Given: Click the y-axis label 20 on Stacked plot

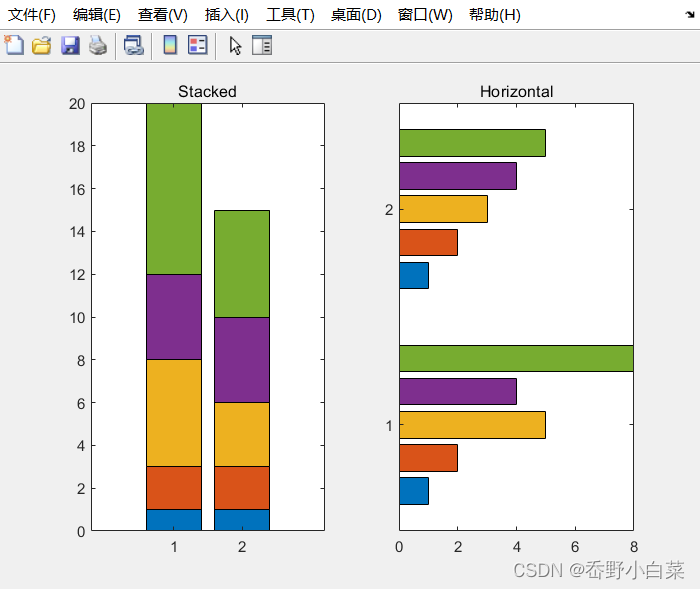Looking at the screenshot, I should pos(77,104).
